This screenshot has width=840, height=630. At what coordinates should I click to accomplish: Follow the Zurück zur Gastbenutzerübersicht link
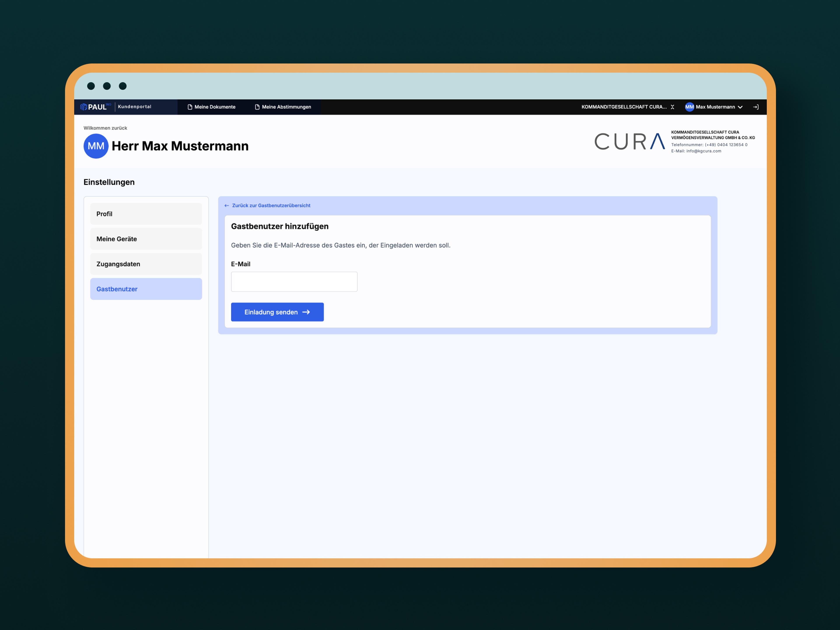pos(271,205)
